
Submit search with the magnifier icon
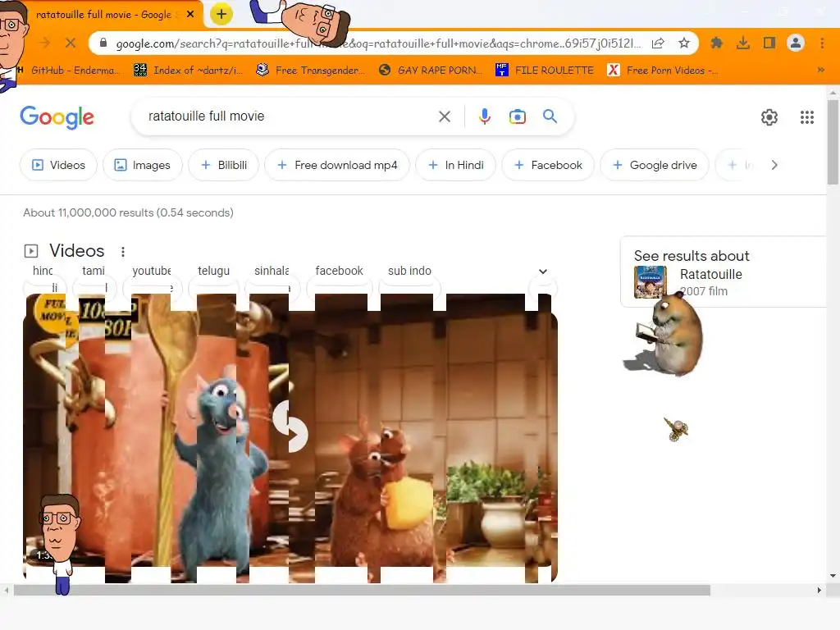(550, 116)
